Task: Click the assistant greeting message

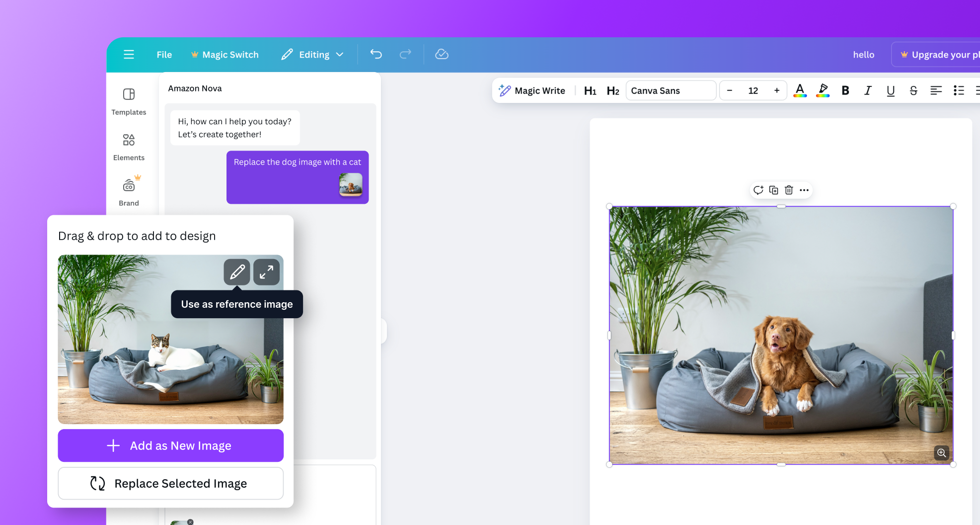Action: click(234, 128)
